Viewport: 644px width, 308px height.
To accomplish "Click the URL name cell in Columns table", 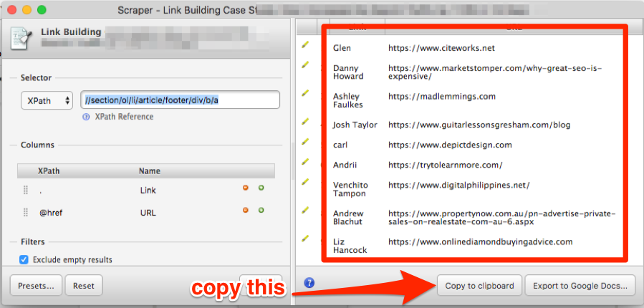I will coord(148,213).
